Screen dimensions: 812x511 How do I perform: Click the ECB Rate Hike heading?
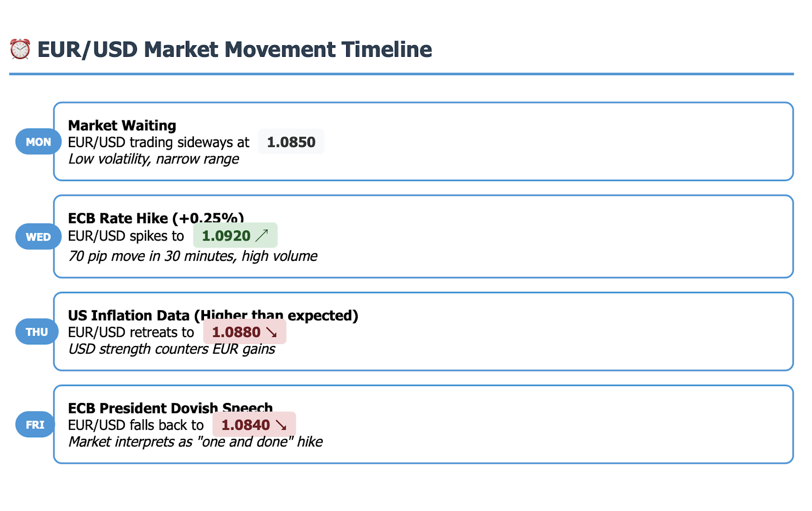pyautogui.click(x=155, y=218)
